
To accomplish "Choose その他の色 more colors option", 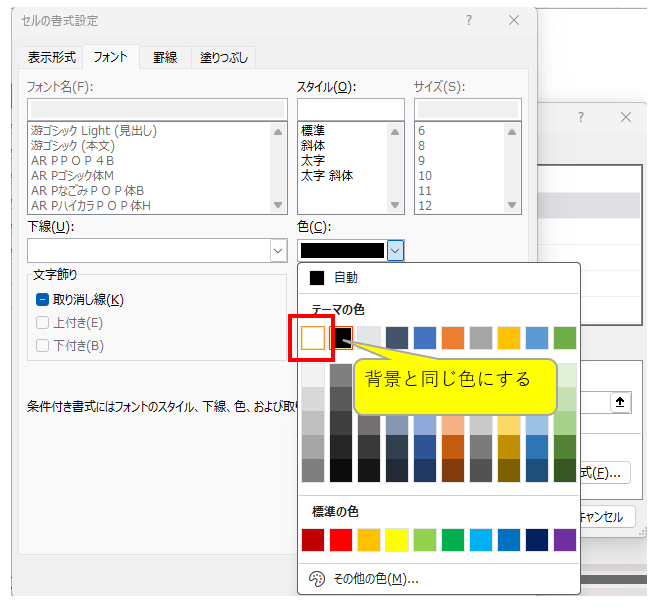I will coord(377,578).
